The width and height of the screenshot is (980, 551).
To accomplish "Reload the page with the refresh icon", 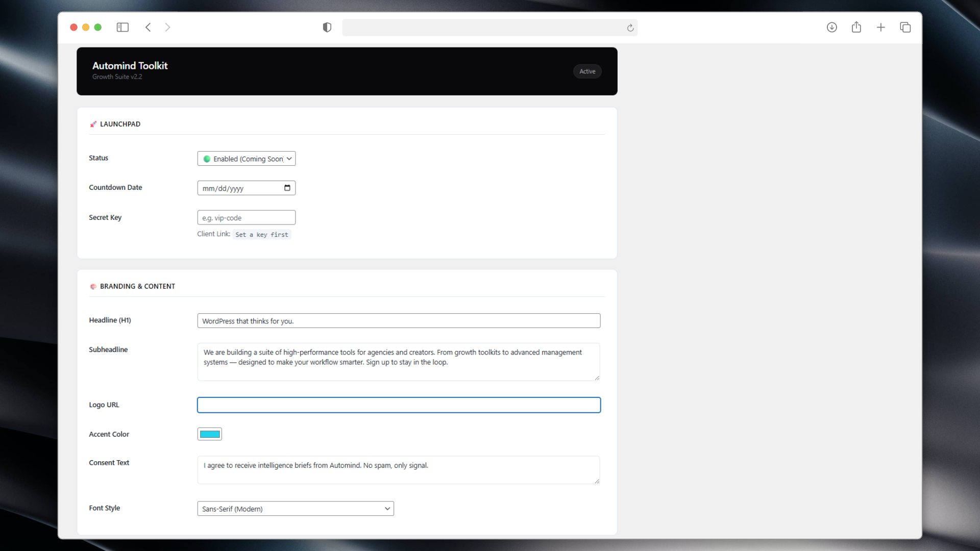I will 630,28.
